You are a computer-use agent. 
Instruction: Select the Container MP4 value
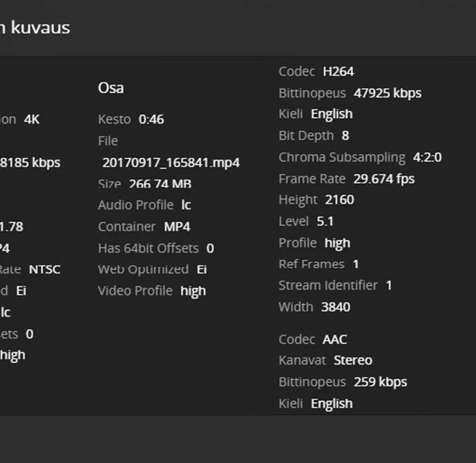(x=177, y=226)
